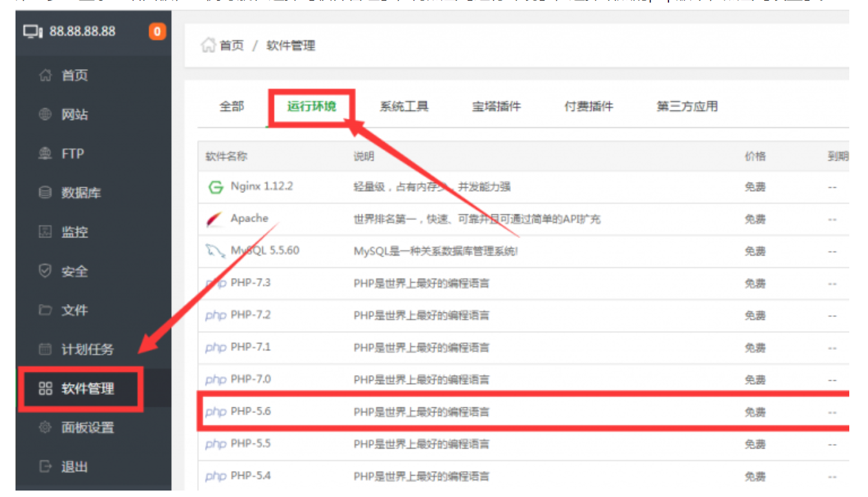Image resolution: width=868 pixels, height=497 pixels.
Task: Click the folder icon for 文件
Action: (x=45, y=310)
